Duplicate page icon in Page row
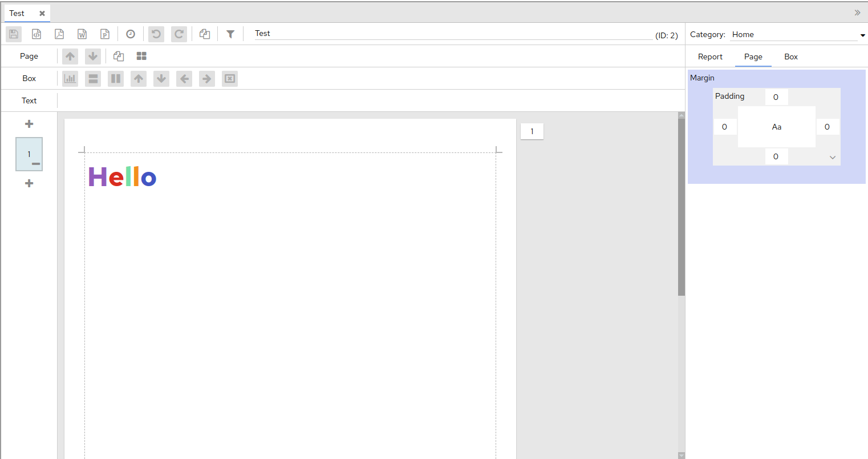 pyautogui.click(x=119, y=56)
